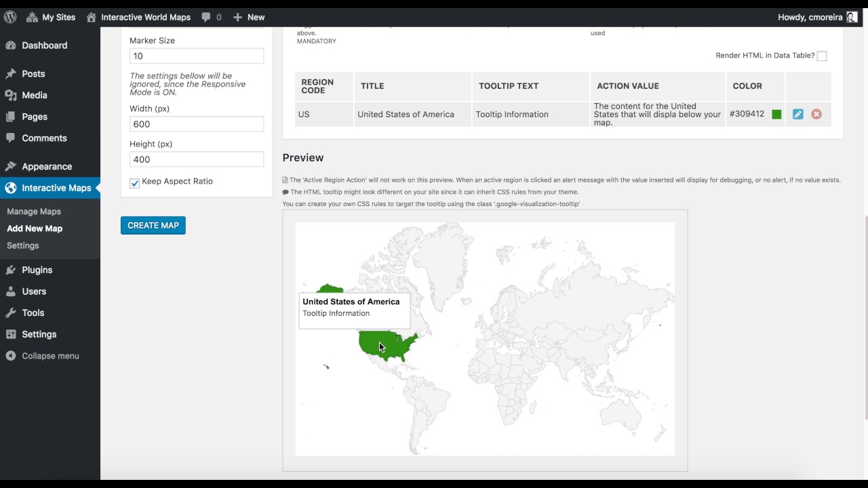This screenshot has width=868, height=488.
Task: Click the WordPress logo in the admin bar
Action: coord(9,17)
